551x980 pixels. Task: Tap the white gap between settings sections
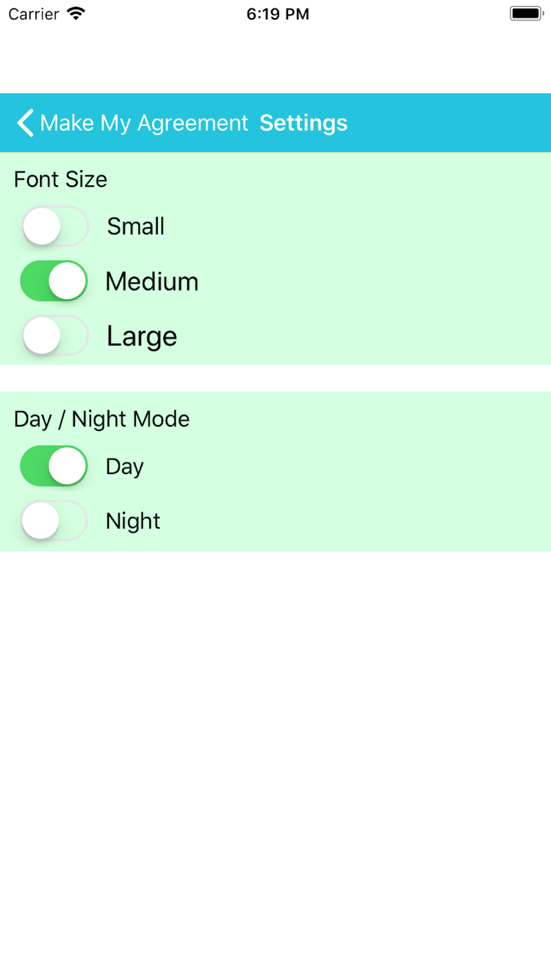pyautogui.click(x=275, y=378)
